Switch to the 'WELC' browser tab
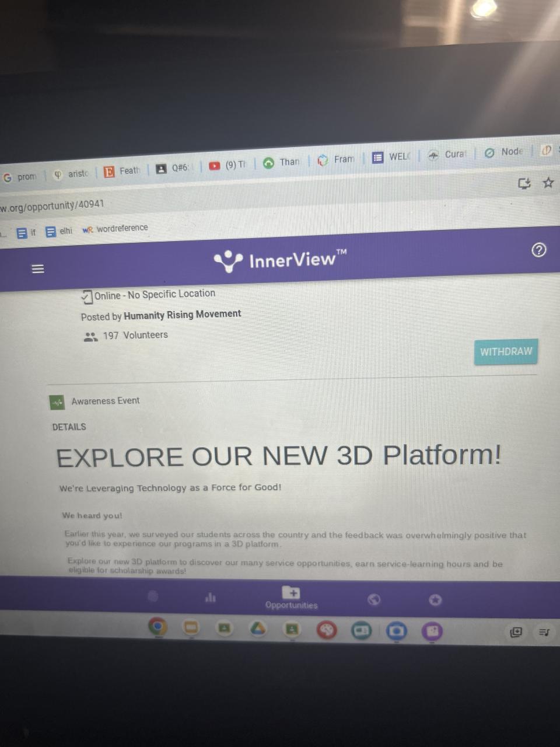This screenshot has width=560, height=747. 392,157
